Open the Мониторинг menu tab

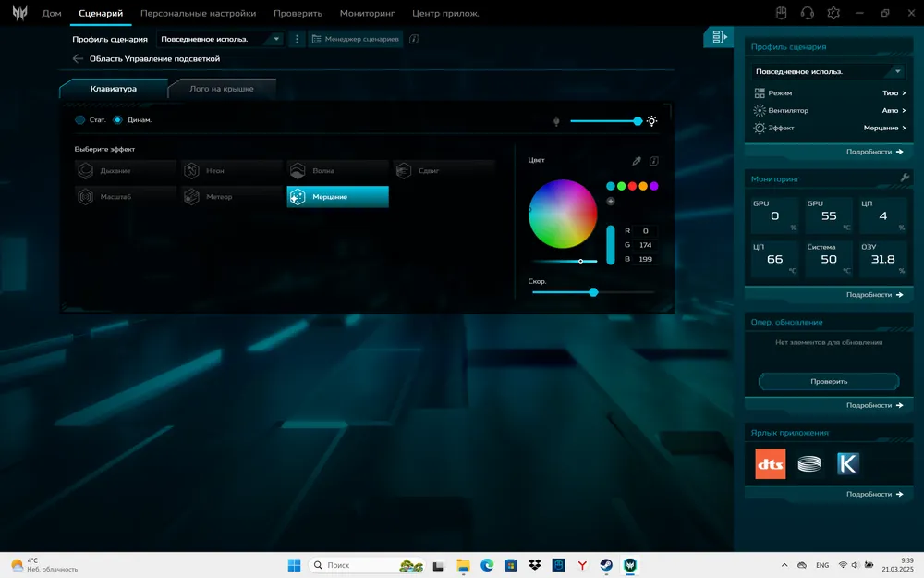pyautogui.click(x=367, y=14)
